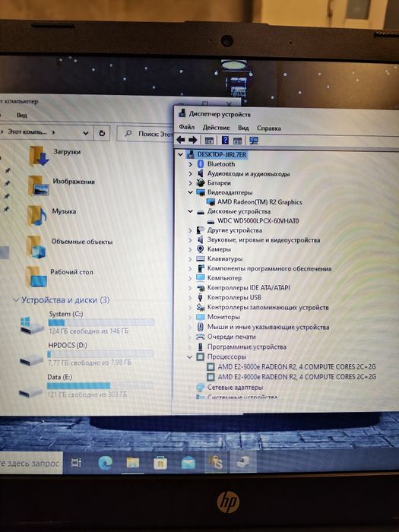The image size is (399, 532).
Task: Open the Справка menu
Action: click(x=269, y=128)
